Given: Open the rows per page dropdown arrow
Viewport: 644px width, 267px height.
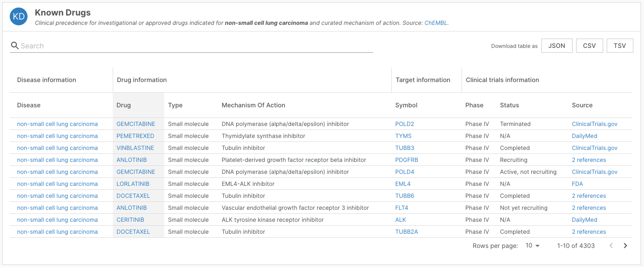Looking at the screenshot, I should [538, 245].
